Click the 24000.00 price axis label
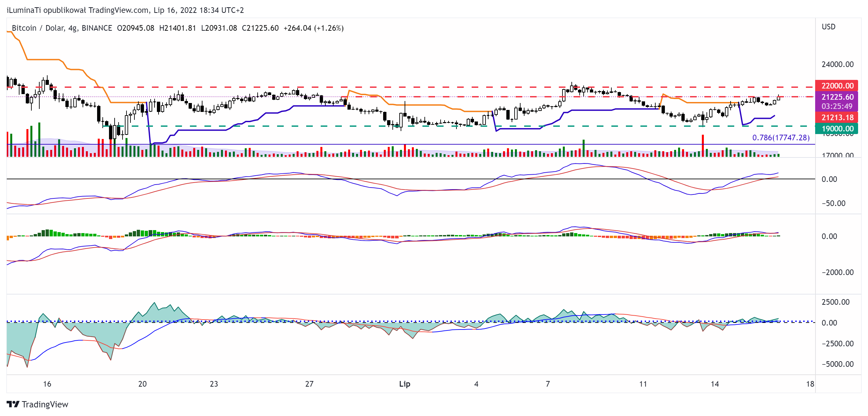Viewport: 868px width, 416px height. (837, 64)
